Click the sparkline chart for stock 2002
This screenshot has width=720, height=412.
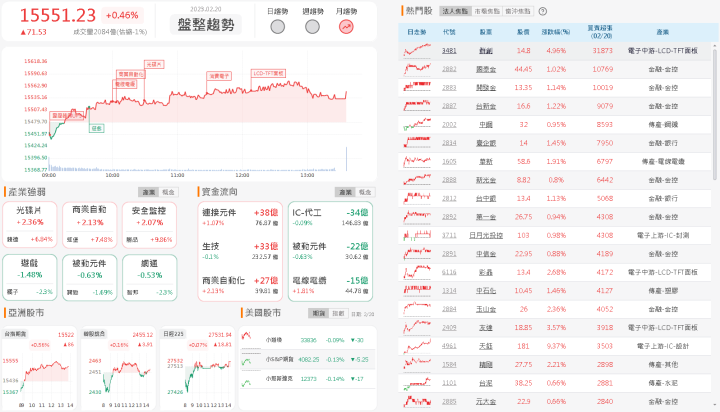417,124
